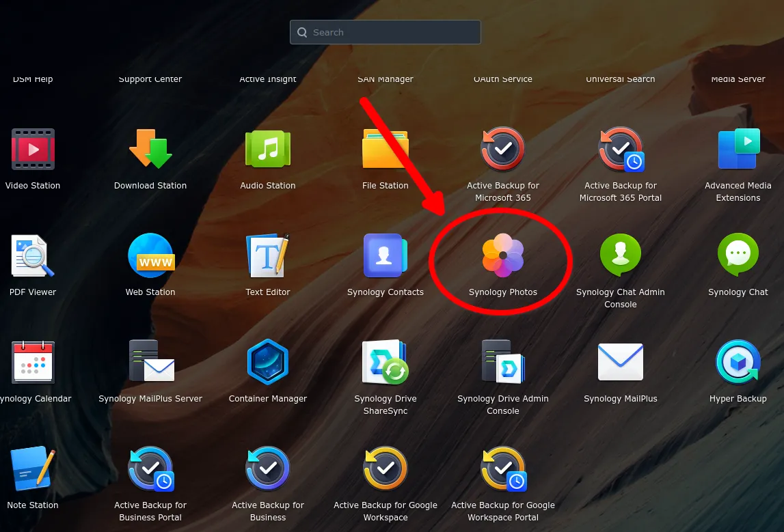Open Container Manager

(x=268, y=363)
